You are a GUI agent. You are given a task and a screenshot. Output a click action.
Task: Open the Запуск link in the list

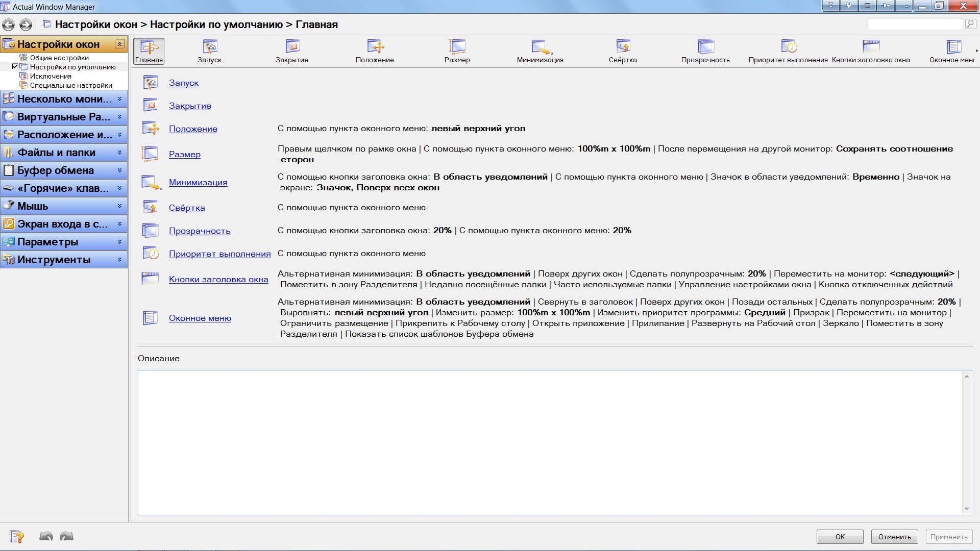pos(184,83)
